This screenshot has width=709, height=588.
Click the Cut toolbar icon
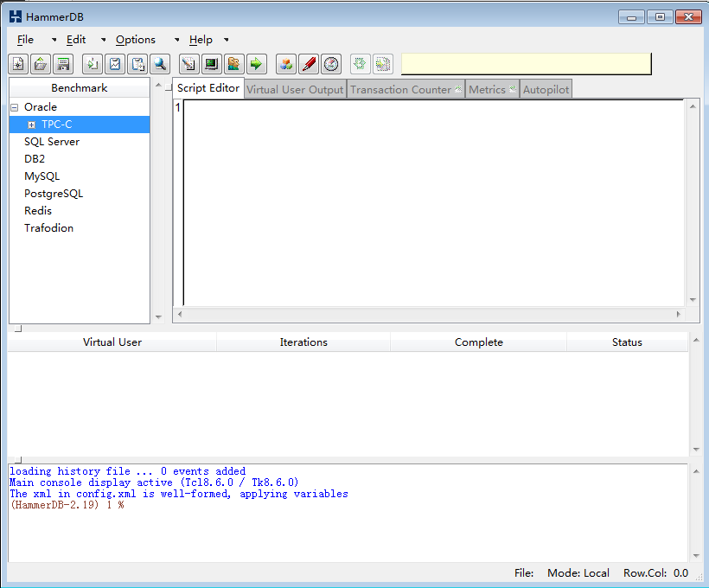tap(115, 64)
